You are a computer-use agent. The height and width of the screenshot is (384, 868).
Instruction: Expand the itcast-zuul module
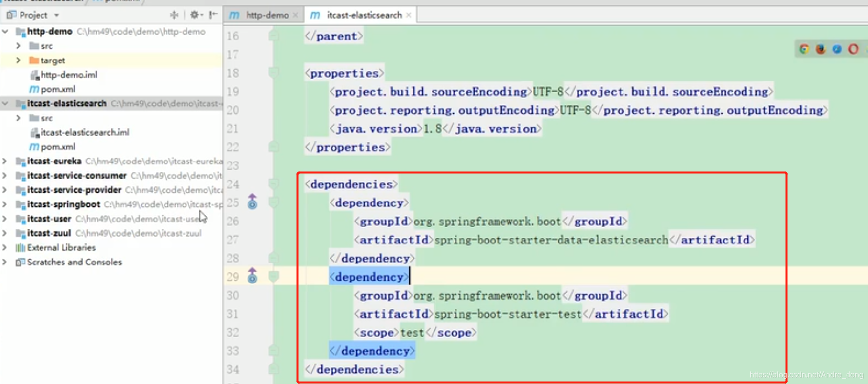tap(5, 233)
